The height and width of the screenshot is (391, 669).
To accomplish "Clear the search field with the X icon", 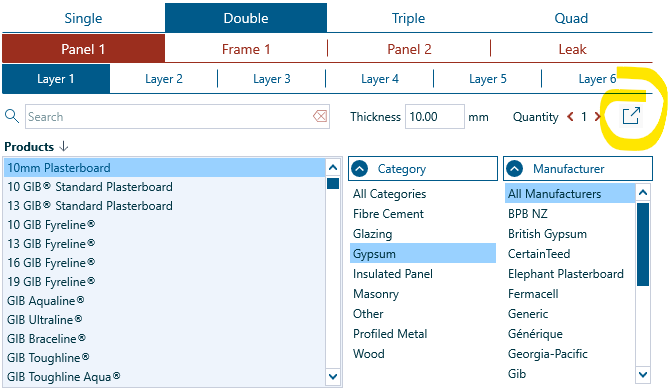I will pos(320,116).
